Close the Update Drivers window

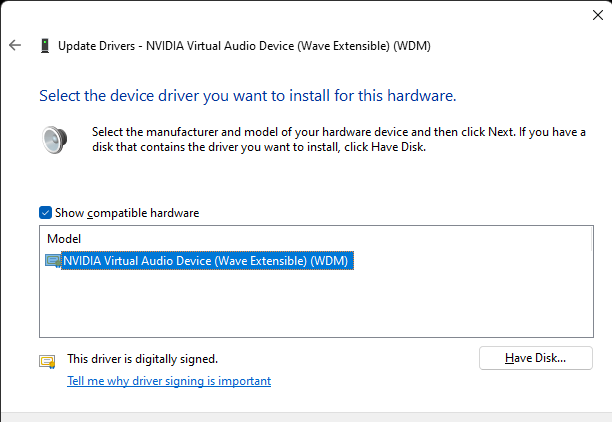tap(597, 14)
